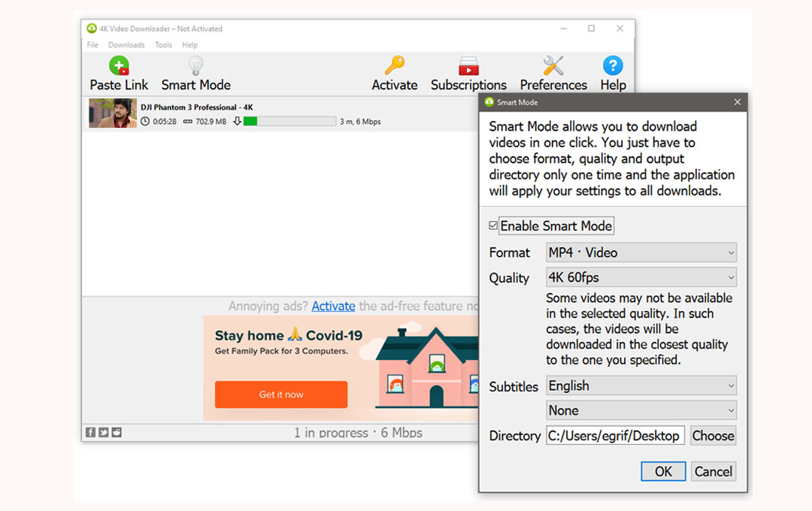Click the status bar icon right of Twitter
The image size is (812, 511).
(x=117, y=432)
